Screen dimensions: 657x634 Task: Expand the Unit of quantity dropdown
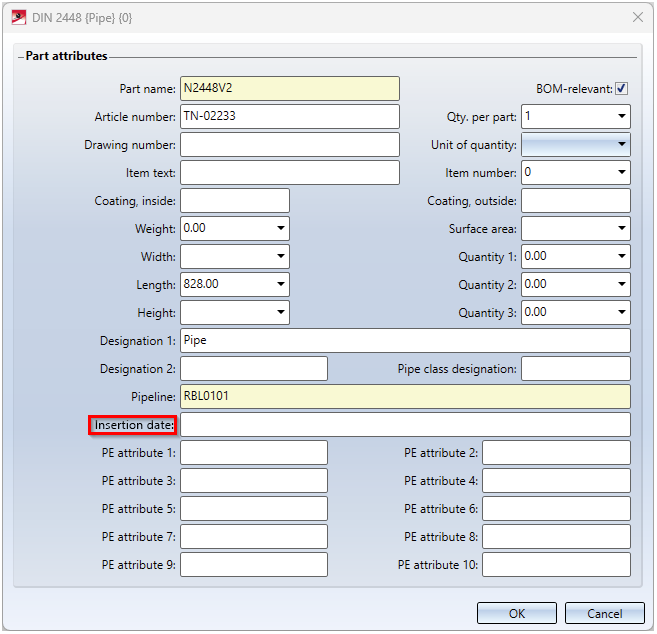(622, 144)
